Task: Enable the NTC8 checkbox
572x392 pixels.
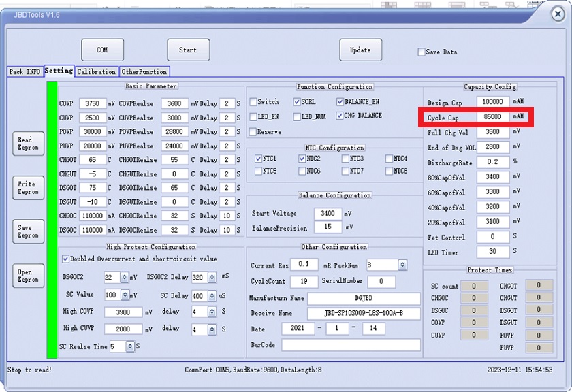Action: [x=390, y=171]
